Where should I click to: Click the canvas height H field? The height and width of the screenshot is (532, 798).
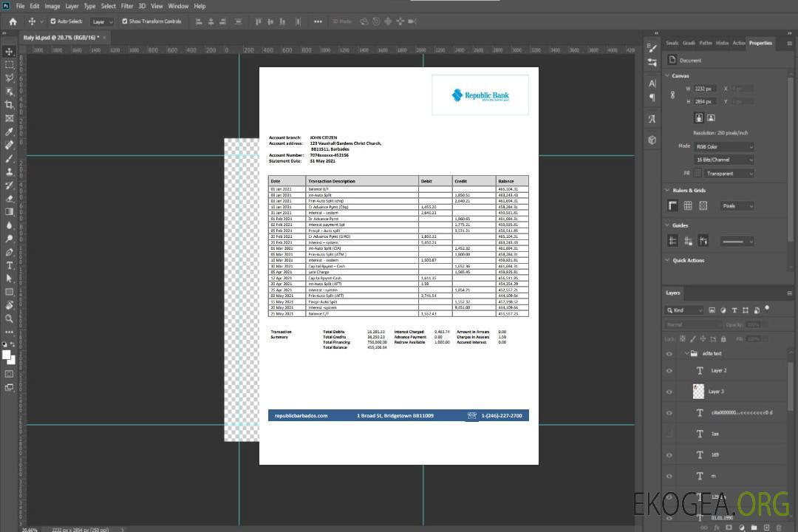tap(705, 101)
